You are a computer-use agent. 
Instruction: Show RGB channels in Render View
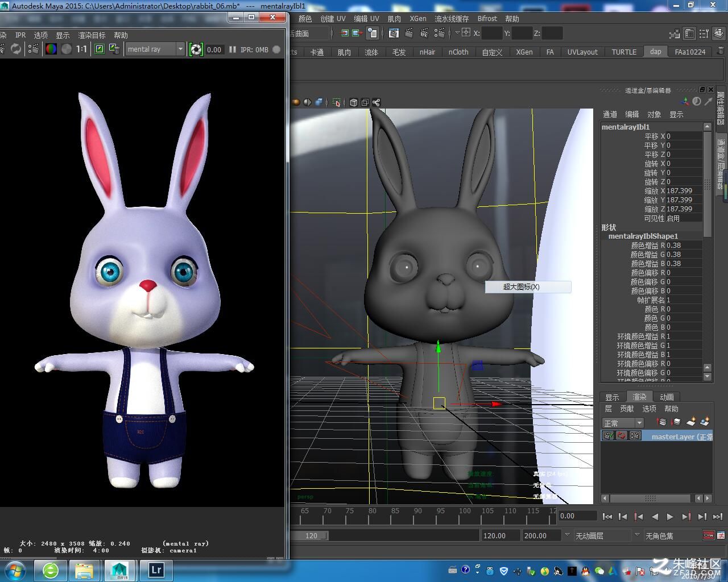click(51, 49)
